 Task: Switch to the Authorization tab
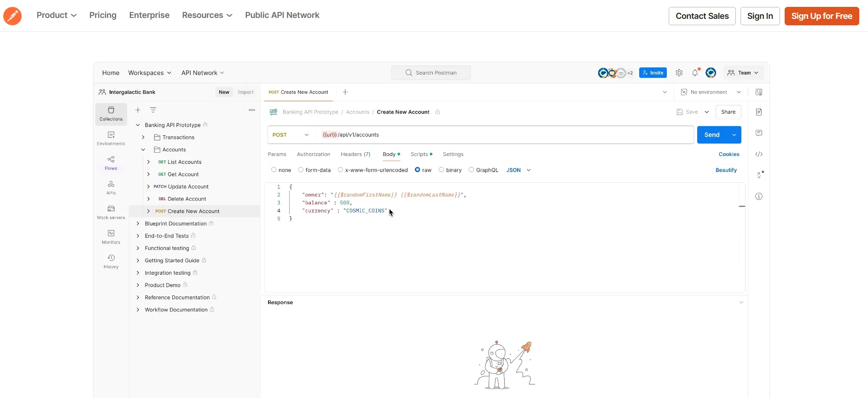pyautogui.click(x=314, y=154)
